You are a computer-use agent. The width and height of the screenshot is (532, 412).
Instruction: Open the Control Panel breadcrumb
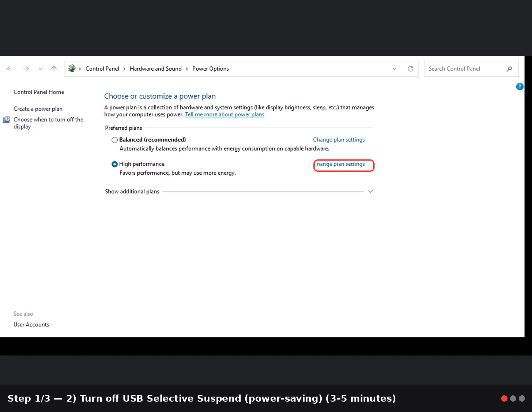pyautogui.click(x=102, y=69)
